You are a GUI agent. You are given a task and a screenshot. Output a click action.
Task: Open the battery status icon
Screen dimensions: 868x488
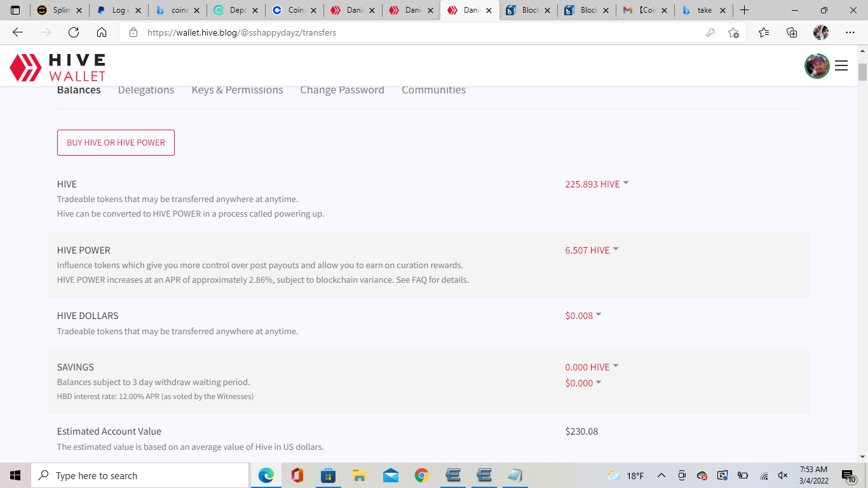743,475
